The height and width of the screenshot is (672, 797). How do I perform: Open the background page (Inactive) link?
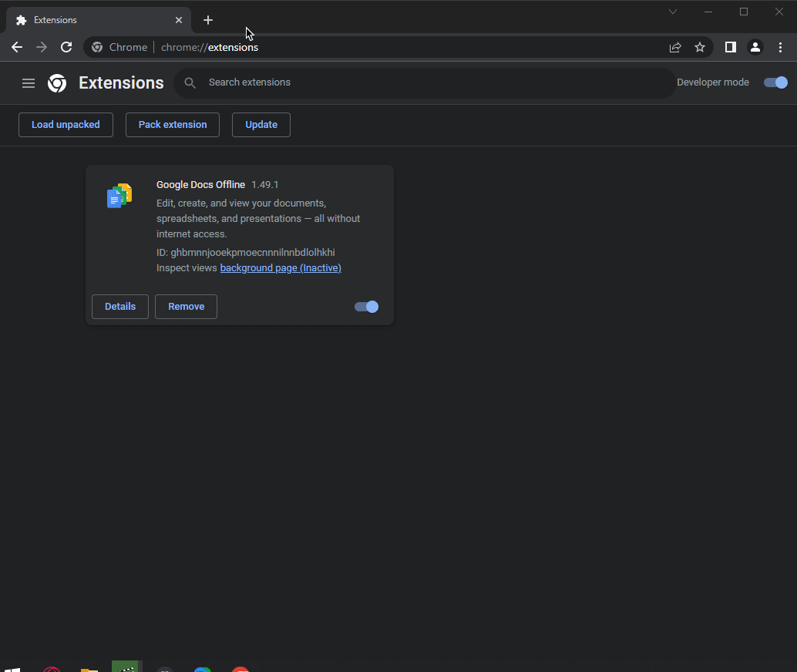tap(281, 268)
